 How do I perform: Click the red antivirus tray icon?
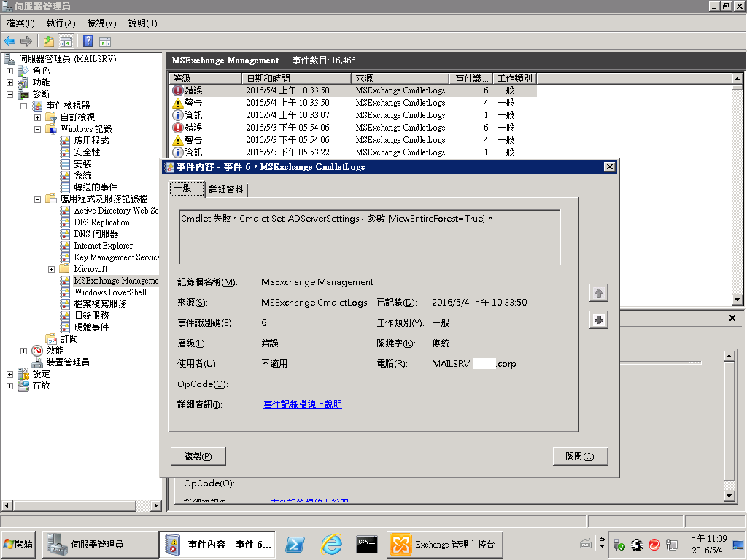click(654, 544)
